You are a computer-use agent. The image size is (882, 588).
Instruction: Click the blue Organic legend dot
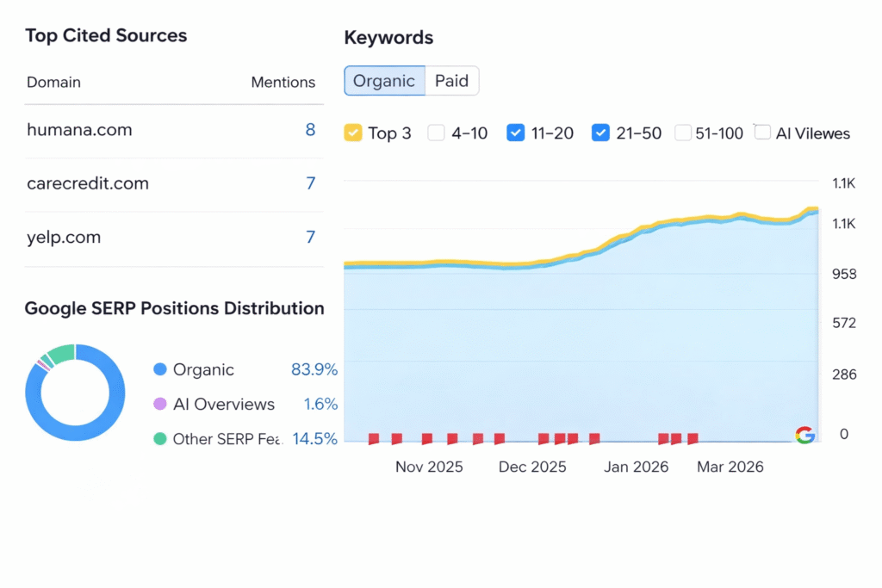coord(159,369)
